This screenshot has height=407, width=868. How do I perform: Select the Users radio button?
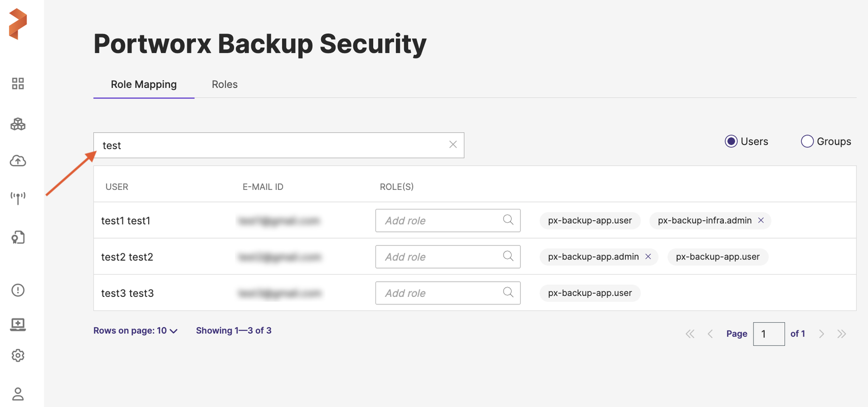point(731,142)
